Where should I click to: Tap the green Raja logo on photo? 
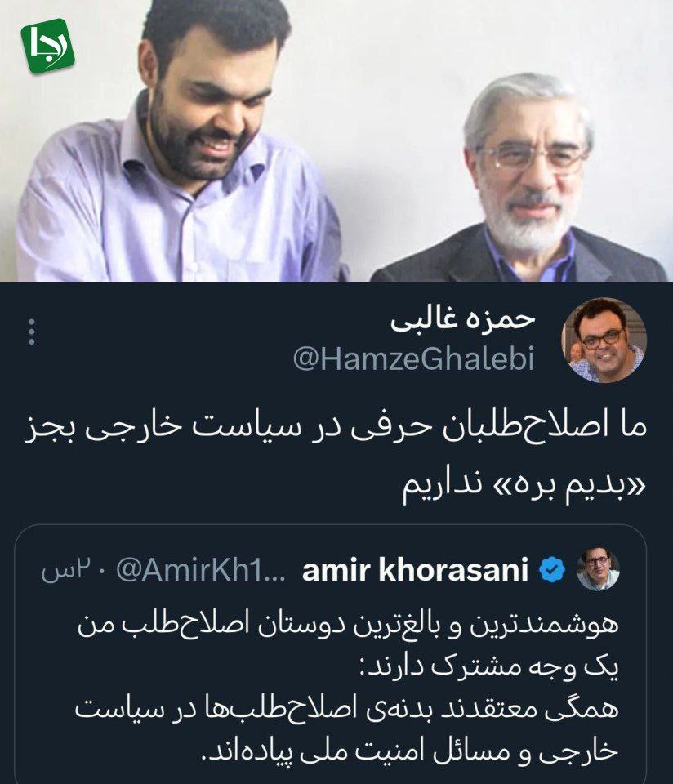[47, 46]
